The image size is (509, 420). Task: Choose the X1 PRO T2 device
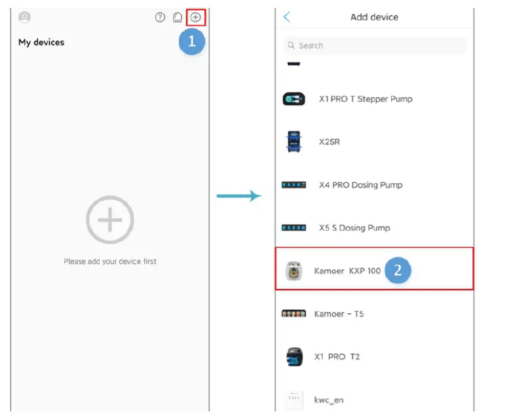click(x=375, y=356)
